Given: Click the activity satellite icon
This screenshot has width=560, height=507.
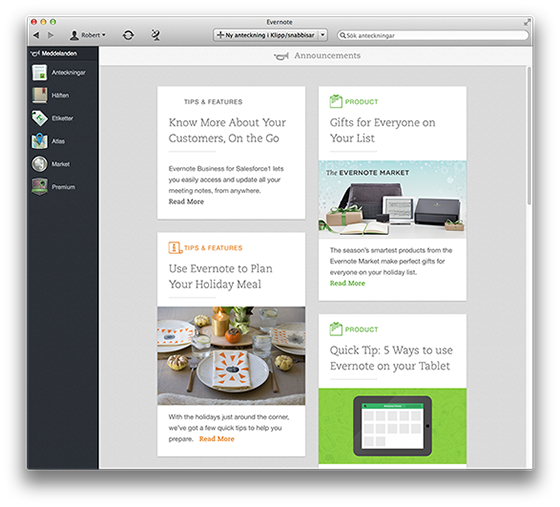Looking at the screenshot, I should (156, 35).
